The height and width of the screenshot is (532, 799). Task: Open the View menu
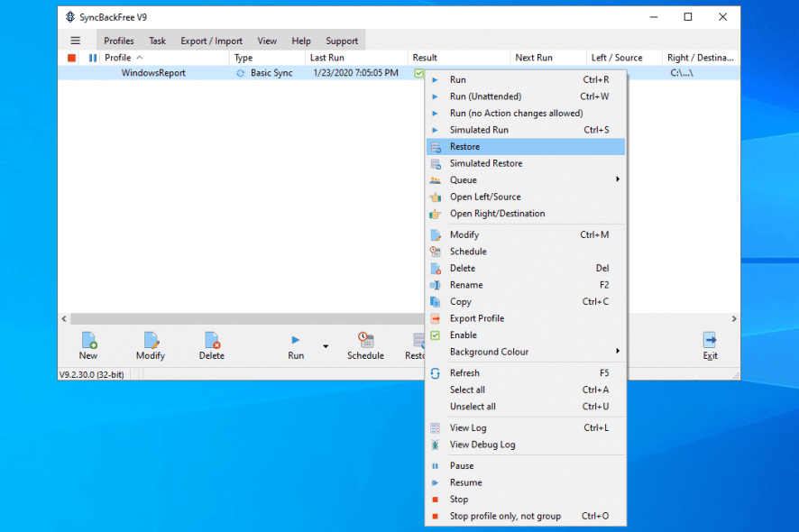coord(267,41)
